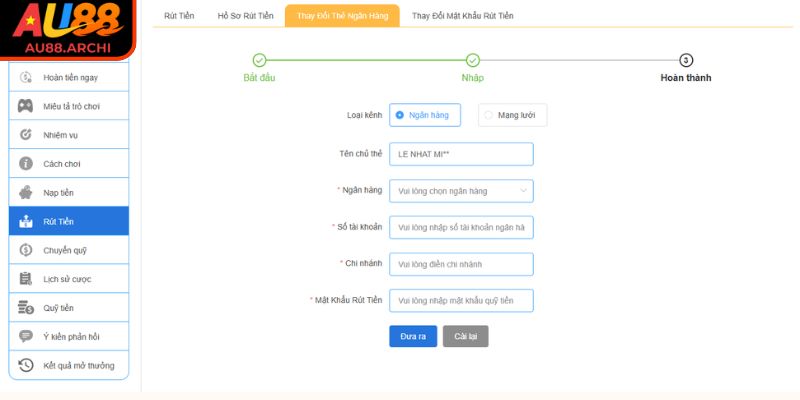This screenshot has width=800, height=400.
Task: Select the Mạng lưới radio option
Action: [x=488, y=116]
